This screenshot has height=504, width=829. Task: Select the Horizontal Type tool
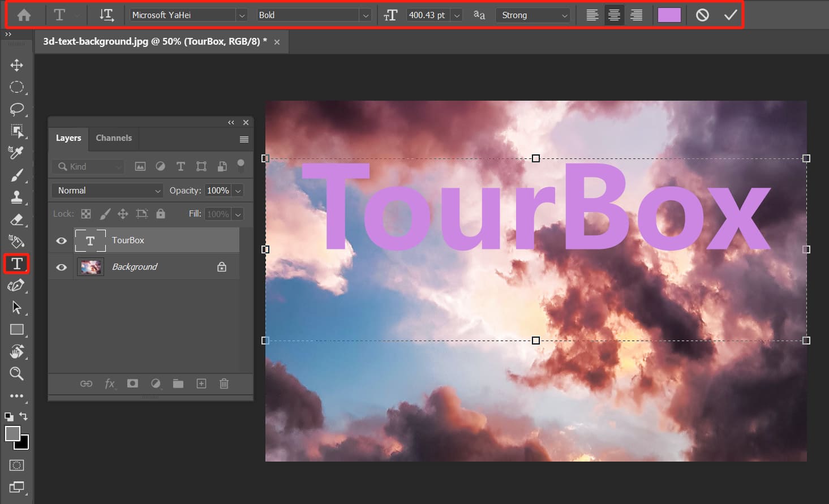pyautogui.click(x=16, y=264)
